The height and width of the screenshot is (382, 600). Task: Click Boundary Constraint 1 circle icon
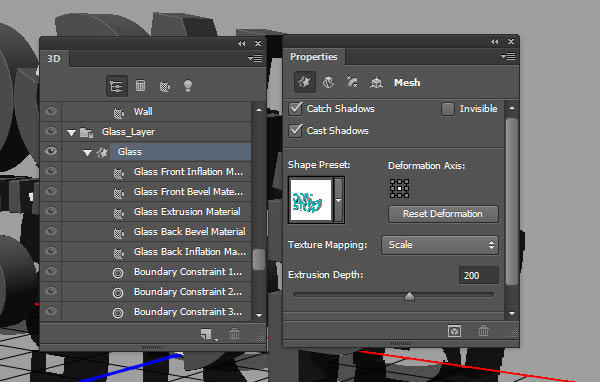[x=118, y=273]
